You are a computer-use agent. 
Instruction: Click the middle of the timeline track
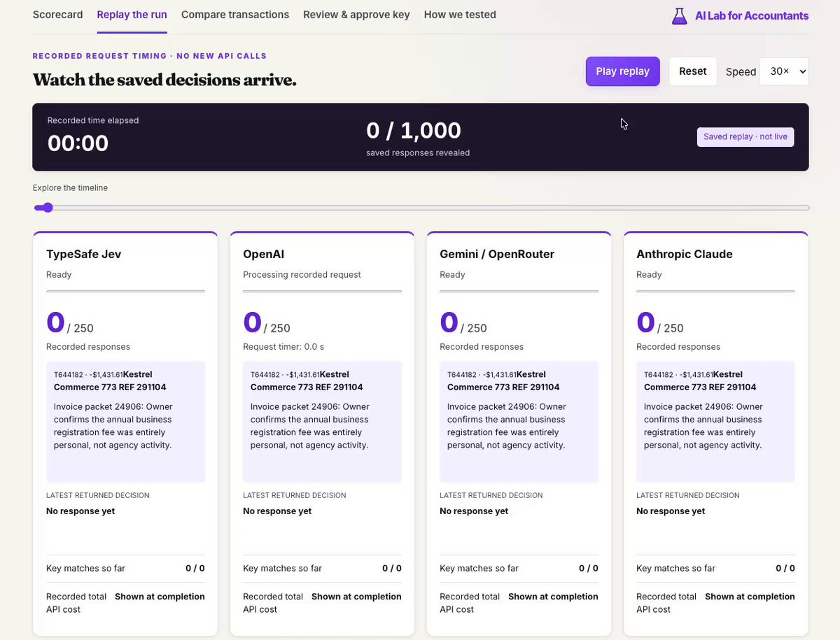tap(421, 208)
